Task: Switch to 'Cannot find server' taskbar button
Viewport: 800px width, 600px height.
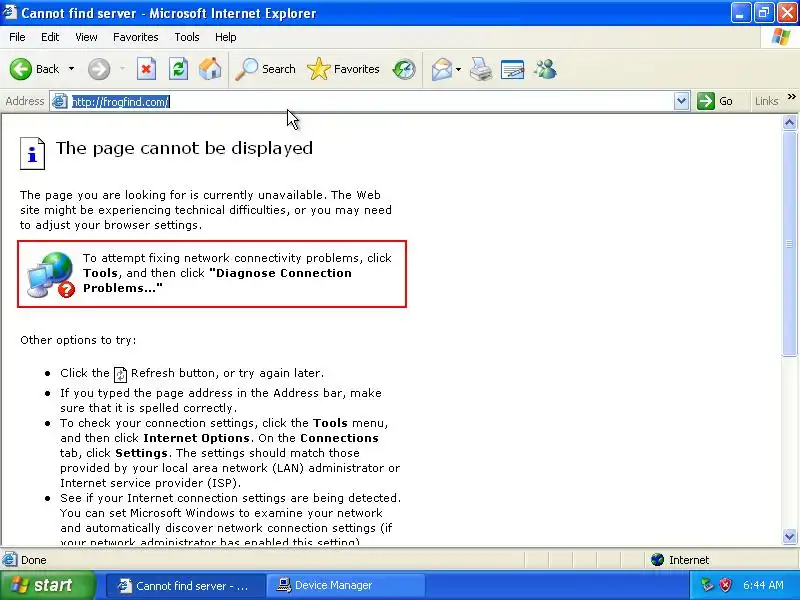Action: tap(186, 586)
